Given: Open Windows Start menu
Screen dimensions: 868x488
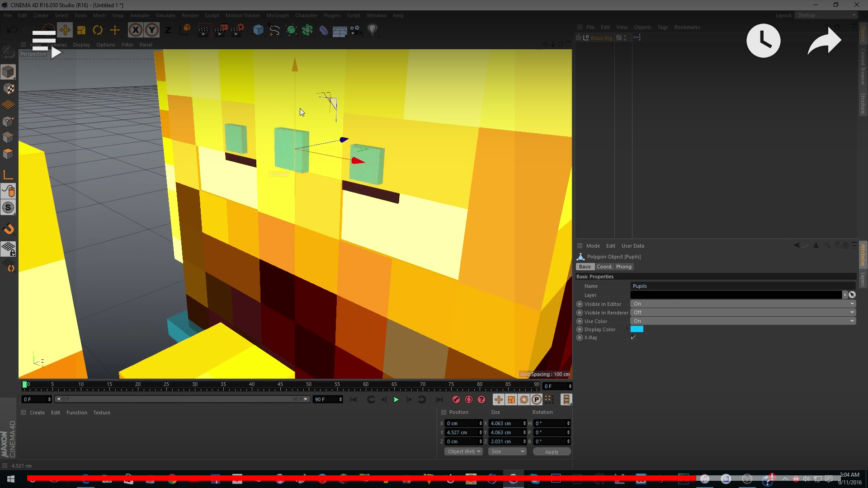Looking at the screenshot, I should [11, 479].
